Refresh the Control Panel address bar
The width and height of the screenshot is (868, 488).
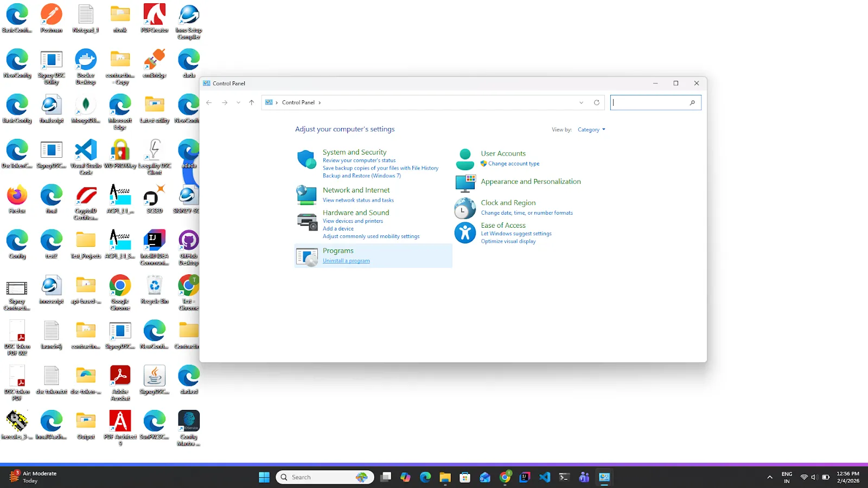[x=597, y=102]
